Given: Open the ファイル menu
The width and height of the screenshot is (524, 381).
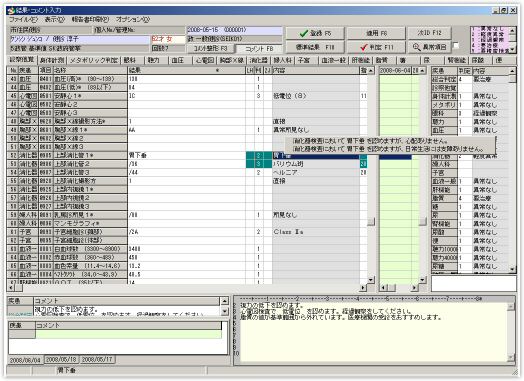Looking at the screenshot, I should click(23, 20).
